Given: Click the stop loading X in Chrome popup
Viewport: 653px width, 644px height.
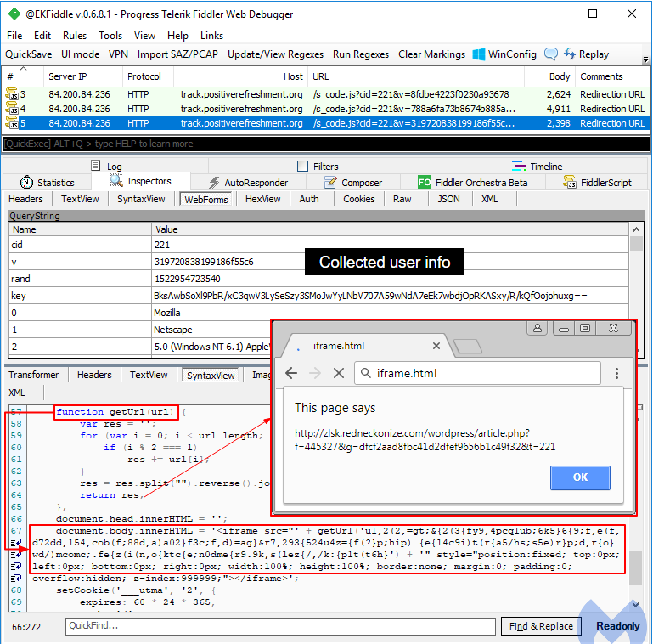Looking at the screenshot, I should point(339,373).
